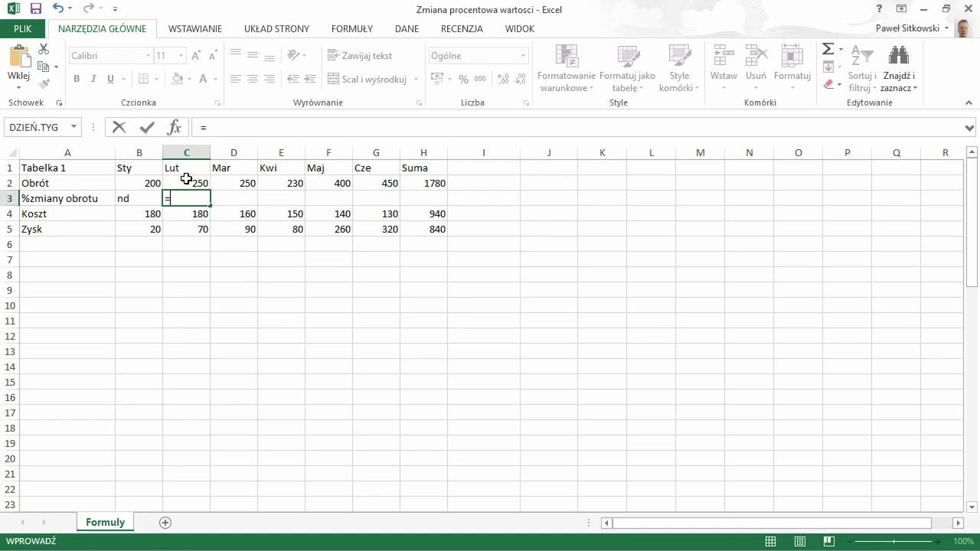Toggle Zawijaj tekst wrap text

pos(360,56)
